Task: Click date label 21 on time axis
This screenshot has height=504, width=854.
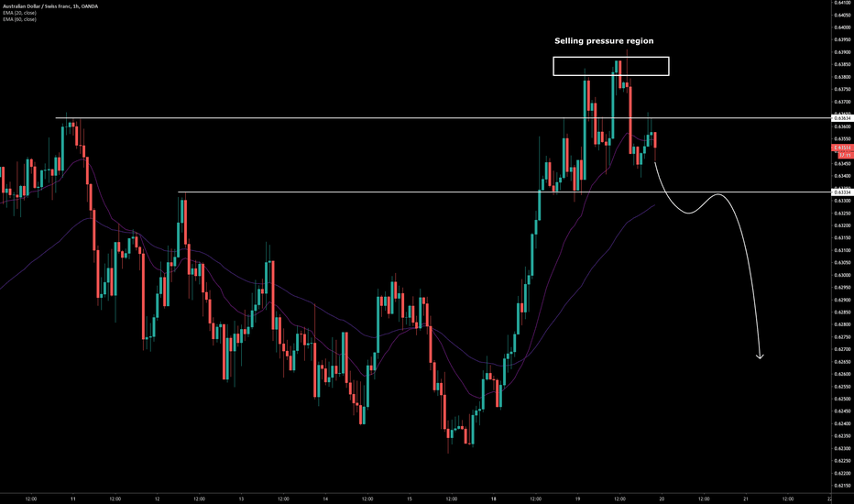Action: pyautogui.click(x=746, y=499)
